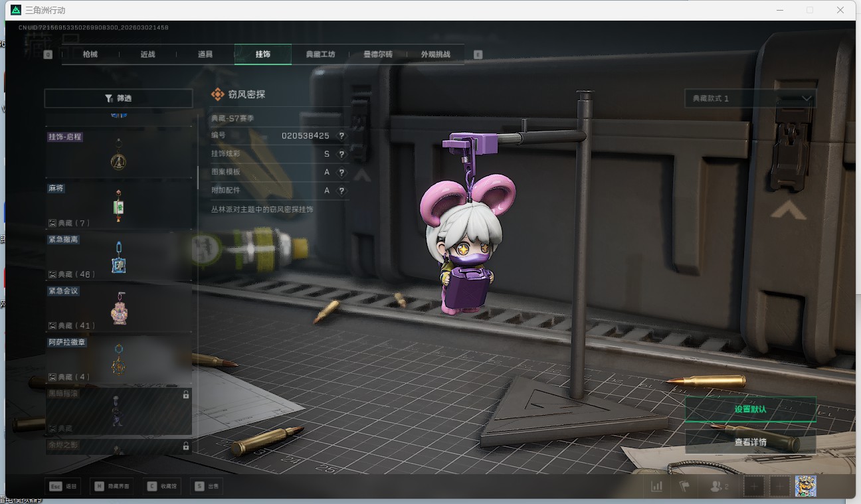Image resolution: width=861 pixels, height=504 pixels.
Task: Click the question mark next to 附加配件
Action: [x=341, y=191]
